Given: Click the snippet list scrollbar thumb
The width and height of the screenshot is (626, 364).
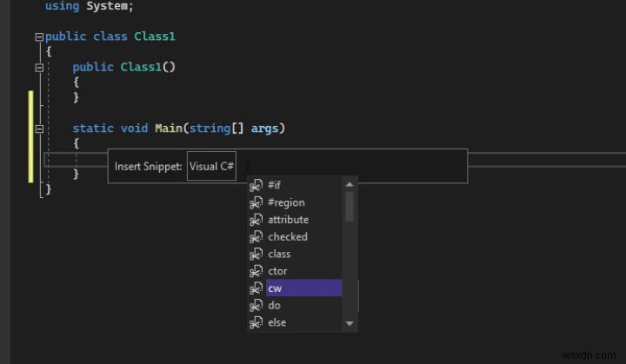Looking at the screenshot, I should click(350, 207).
